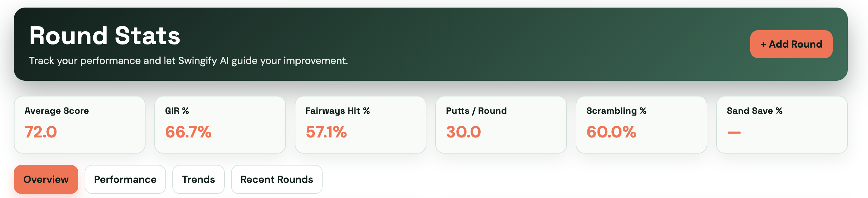
Task: Select the 66.7% GIR value
Action: [188, 132]
